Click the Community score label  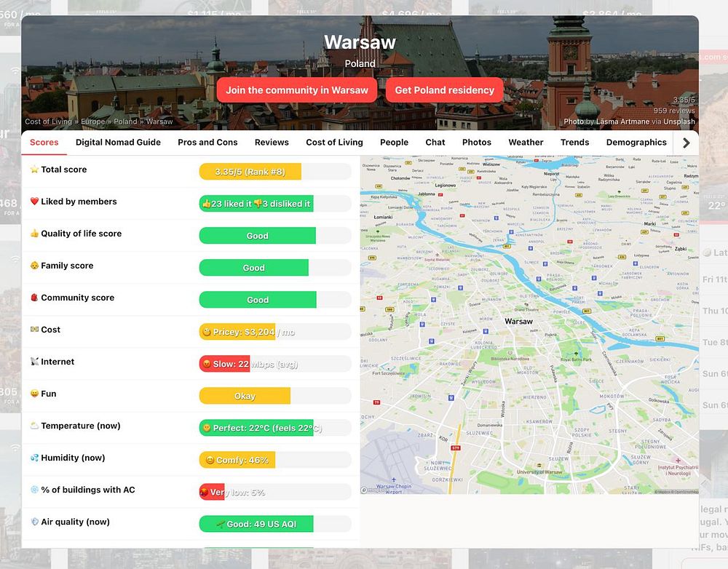[78, 298]
